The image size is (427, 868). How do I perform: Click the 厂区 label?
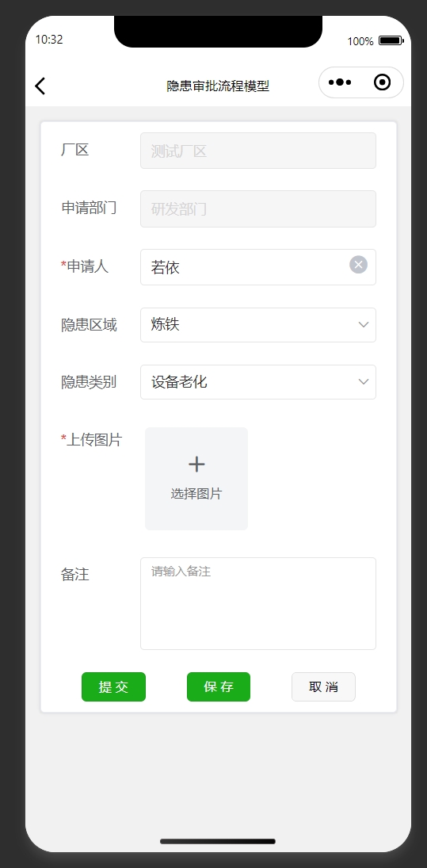click(74, 150)
